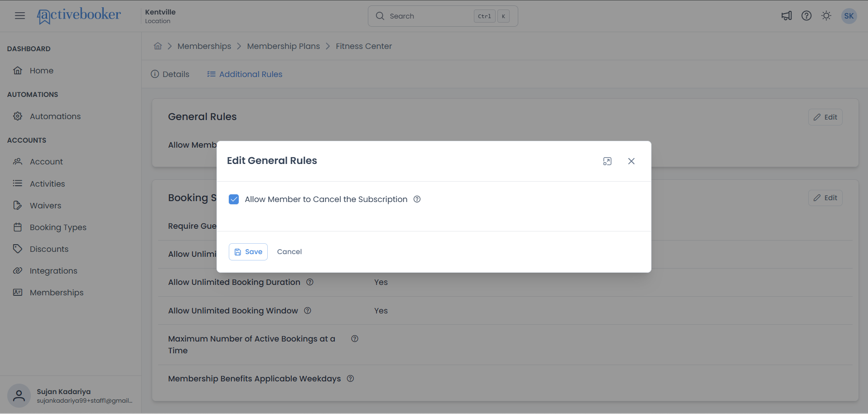
Task: Open the activebooker logo home link
Action: (x=79, y=16)
